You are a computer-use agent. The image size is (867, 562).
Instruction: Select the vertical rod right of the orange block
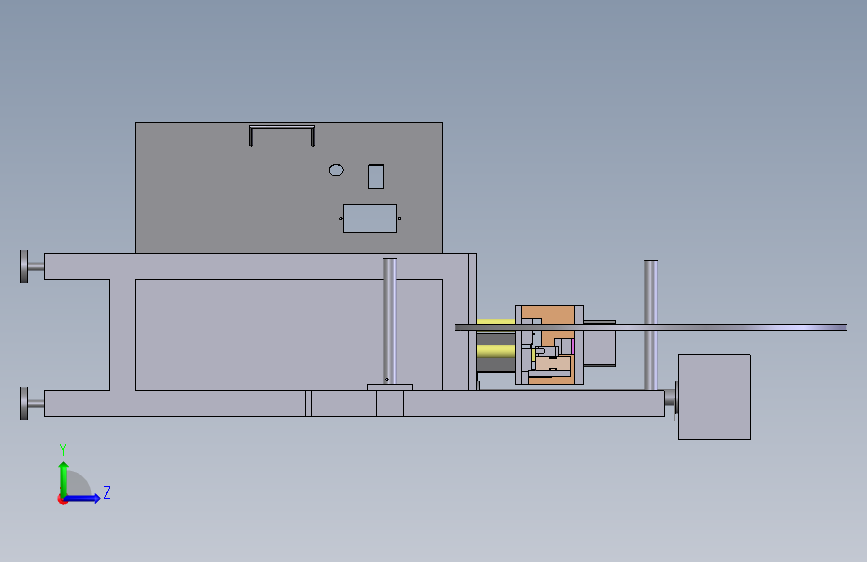[651, 325]
